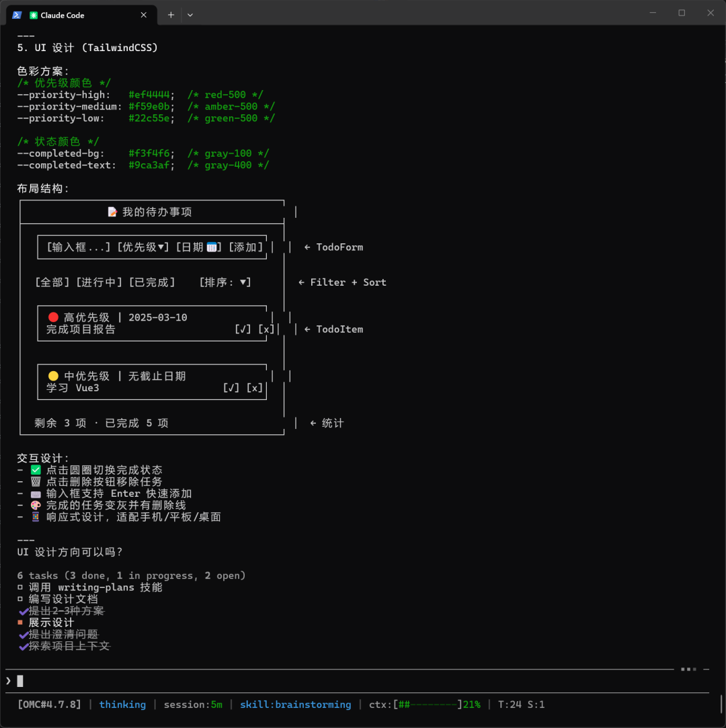Click the checkmark before 提出澄清问题
Viewport: 726px width, 728px height.
click(24, 635)
